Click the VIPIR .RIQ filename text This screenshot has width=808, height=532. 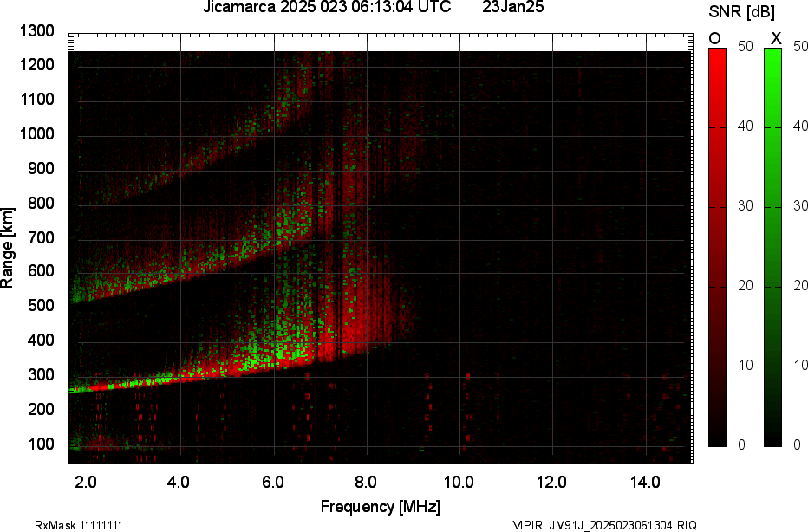(604, 525)
